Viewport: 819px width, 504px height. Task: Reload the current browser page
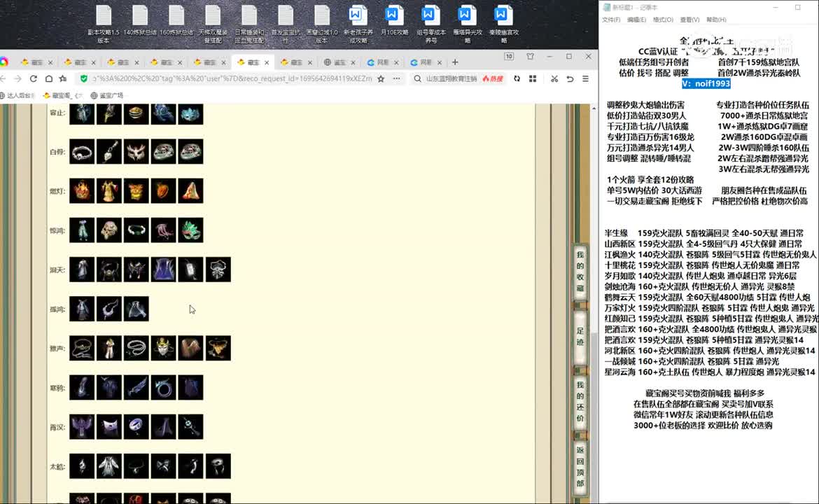click(34, 79)
